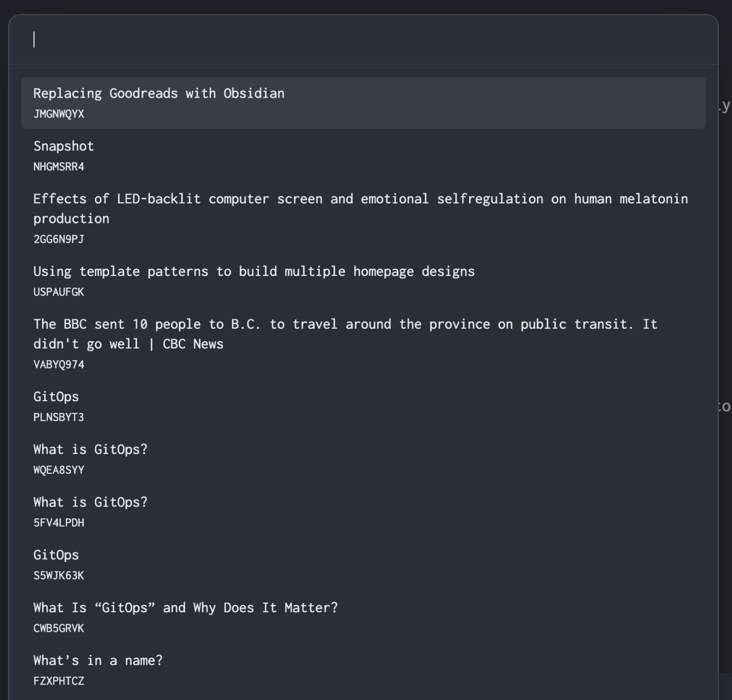Click the citation key JMGNWQYX
The height and width of the screenshot is (700, 732).
tap(58, 114)
